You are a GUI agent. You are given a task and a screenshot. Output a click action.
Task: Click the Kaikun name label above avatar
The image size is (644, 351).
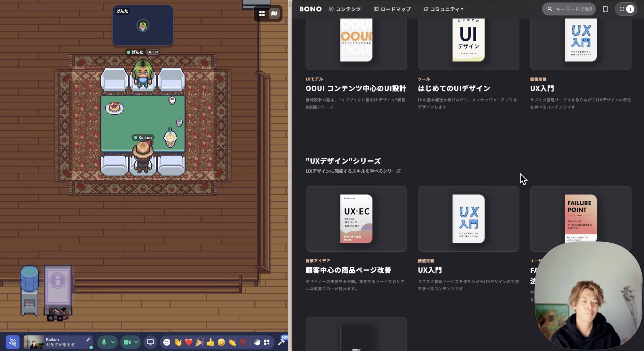pyautogui.click(x=143, y=137)
